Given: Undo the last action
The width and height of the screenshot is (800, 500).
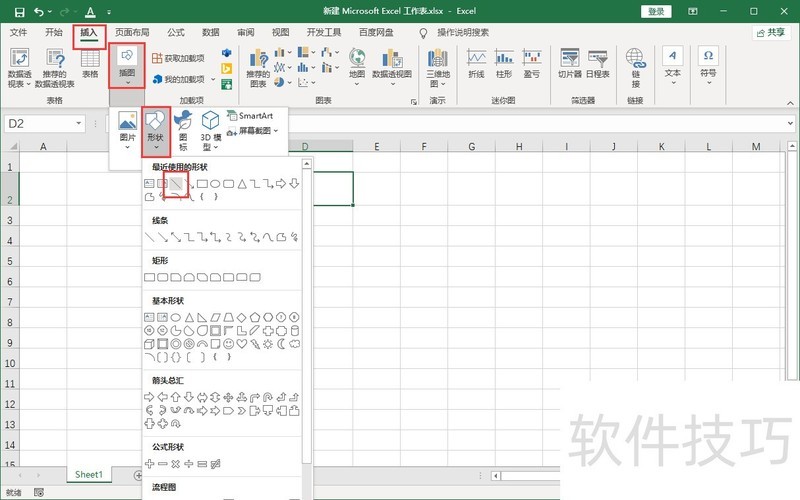Looking at the screenshot, I should [x=39, y=11].
